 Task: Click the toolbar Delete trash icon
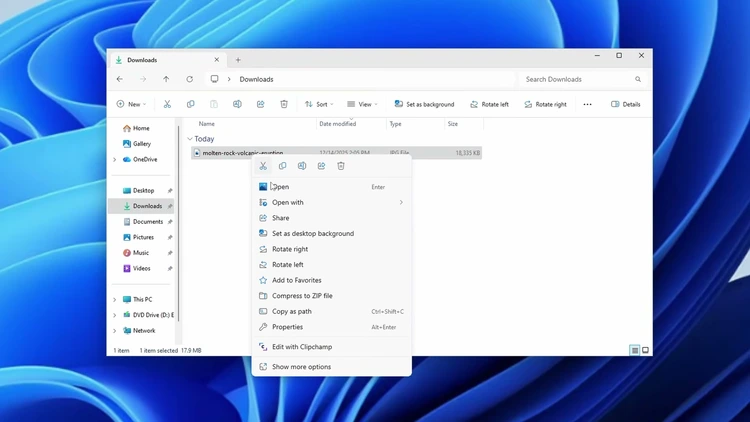(284, 104)
